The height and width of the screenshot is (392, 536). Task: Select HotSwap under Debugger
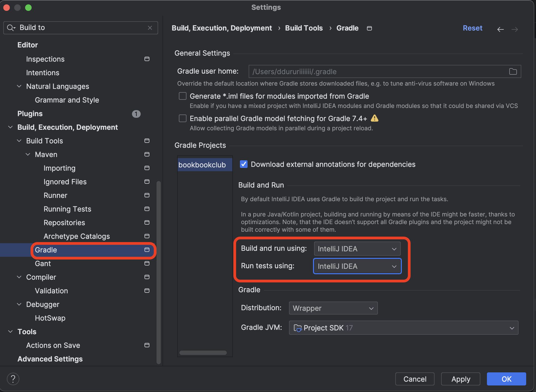[x=50, y=318]
